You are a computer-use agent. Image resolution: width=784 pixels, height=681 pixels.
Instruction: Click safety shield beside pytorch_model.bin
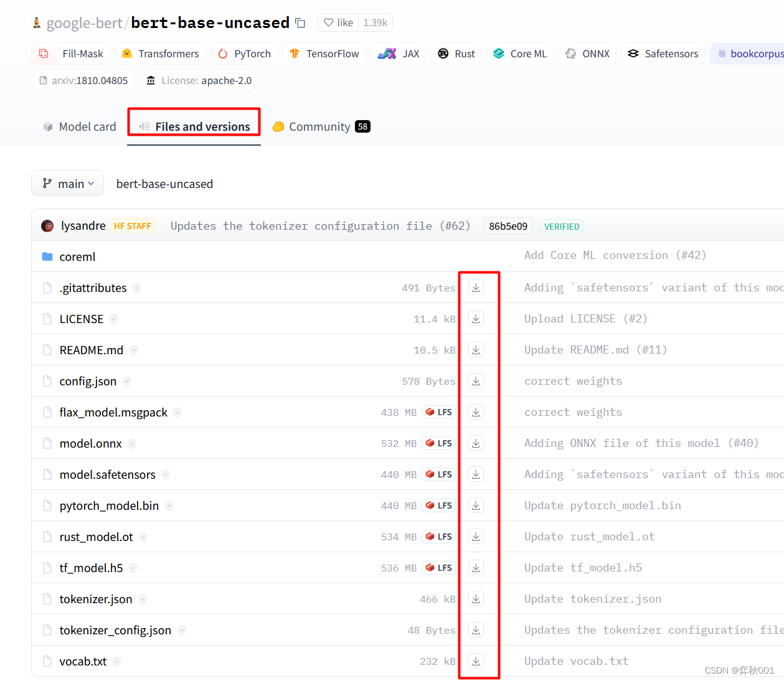pyautogui.click(x=169, y=505)
